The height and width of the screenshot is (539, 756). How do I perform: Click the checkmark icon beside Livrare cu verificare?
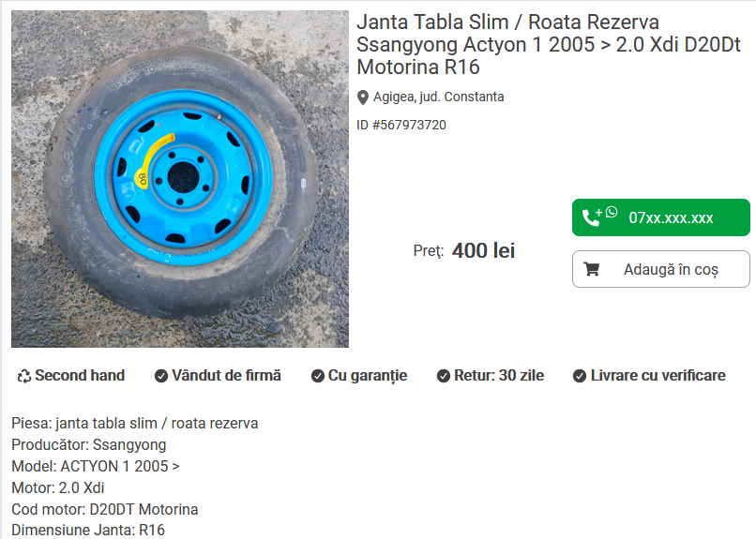[x=580, y=376]
